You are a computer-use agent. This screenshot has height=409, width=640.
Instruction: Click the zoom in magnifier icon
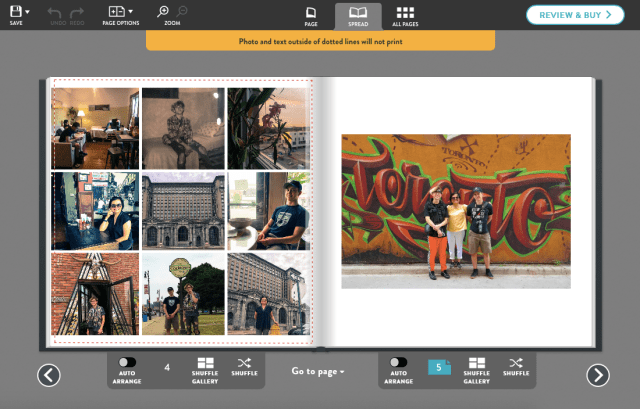(163, 11)
